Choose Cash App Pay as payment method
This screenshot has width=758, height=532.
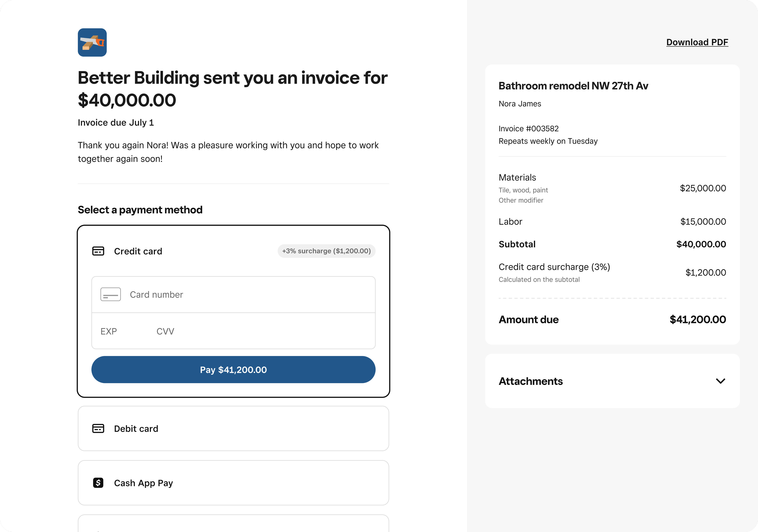(233, 483)
